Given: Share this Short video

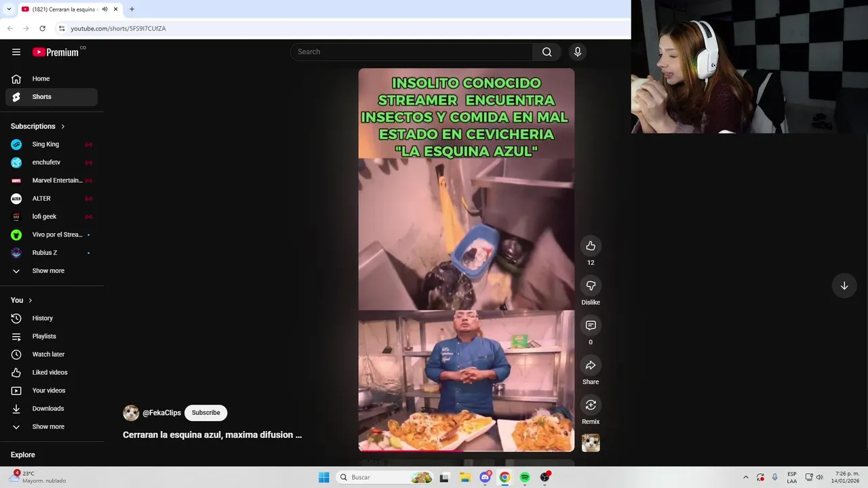Looking at the screenshot, I should coord(591,365).
